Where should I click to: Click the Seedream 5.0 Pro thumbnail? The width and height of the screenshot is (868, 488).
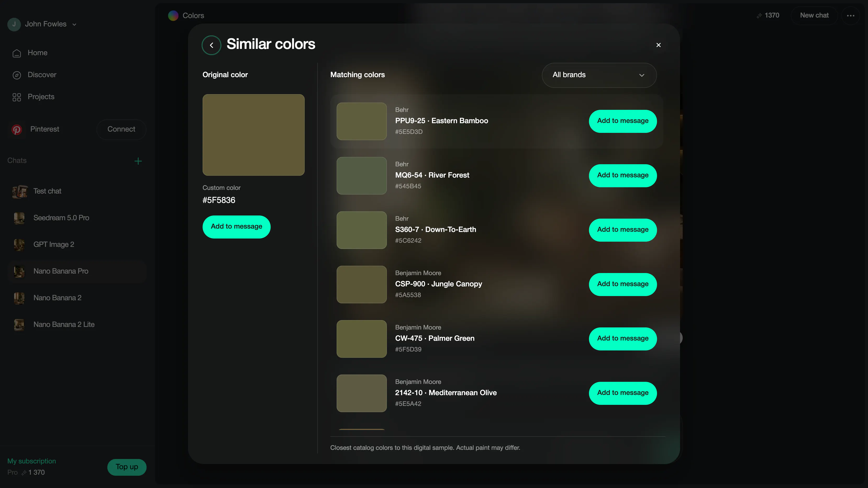pyautogui.click(x=19, y=218)
